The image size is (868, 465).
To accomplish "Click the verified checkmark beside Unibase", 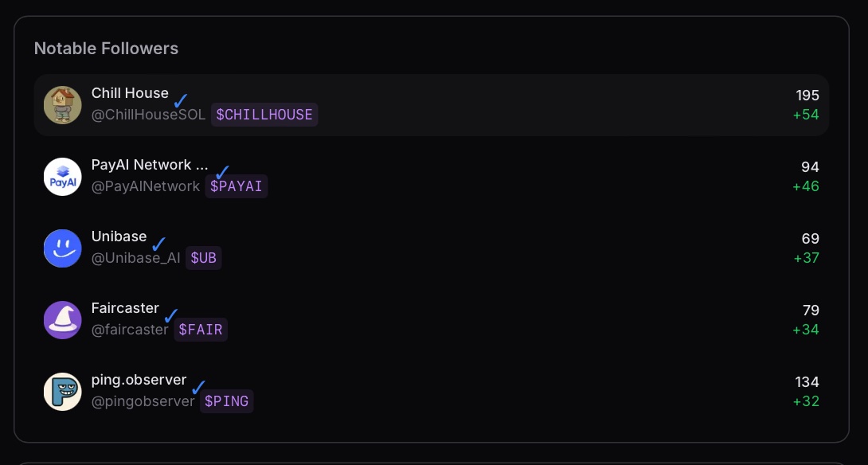I will coord(158,244).
